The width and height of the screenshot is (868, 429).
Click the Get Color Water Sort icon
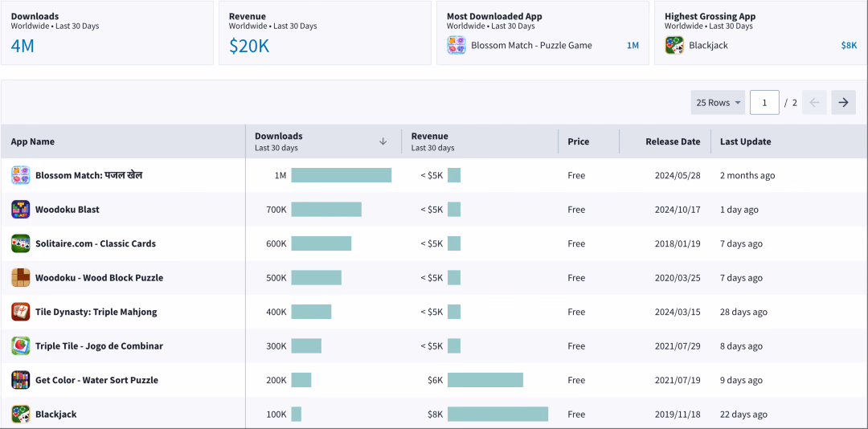(x=20, y=380)
